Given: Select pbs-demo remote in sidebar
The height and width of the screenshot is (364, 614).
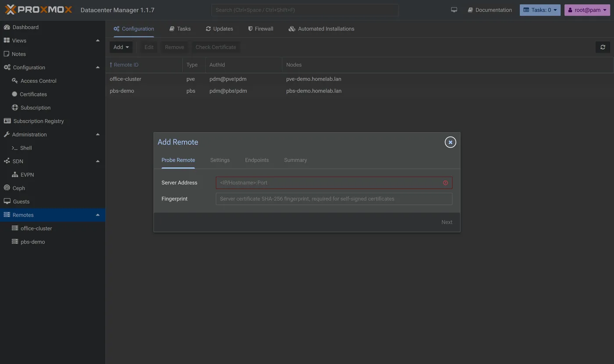Looking at the screenshot, I should [53, 242].
